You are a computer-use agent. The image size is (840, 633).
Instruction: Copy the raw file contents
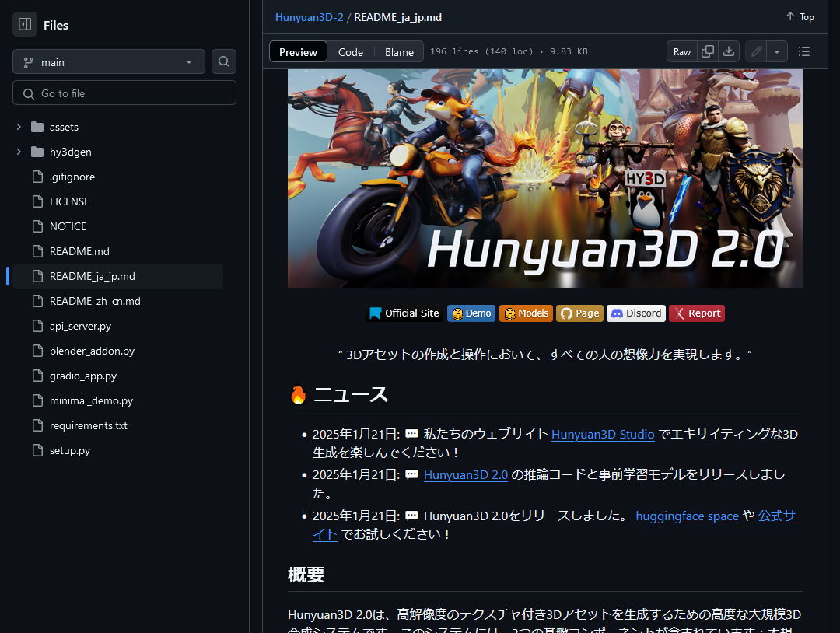[708, 51]
